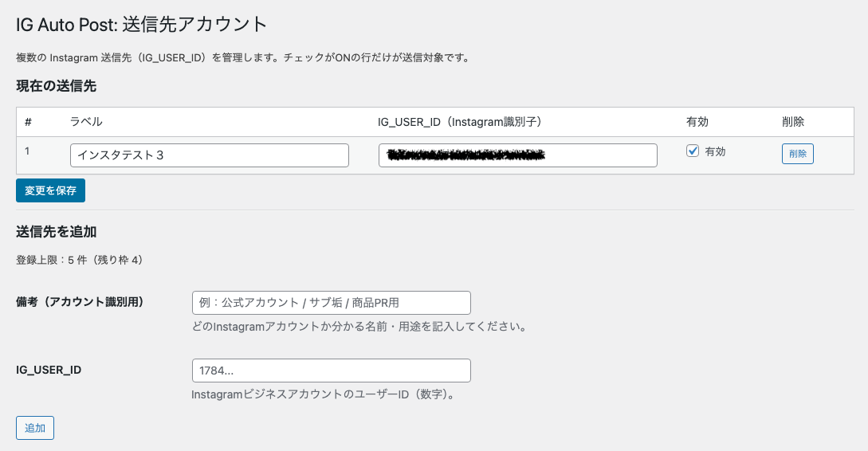The width and height of the screenshot is (868, 451).
Task: Focus the 備考 account name input field
Action: click(x=331, y=303)
